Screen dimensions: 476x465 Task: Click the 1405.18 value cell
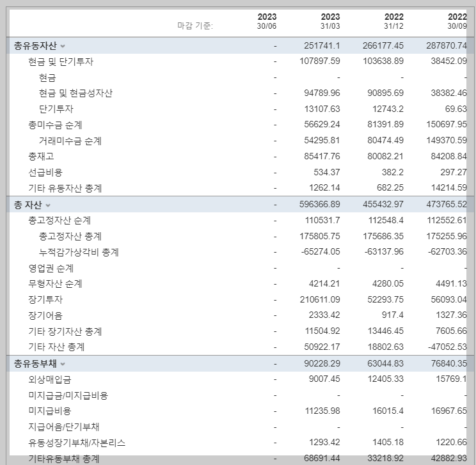pos(388,442)
